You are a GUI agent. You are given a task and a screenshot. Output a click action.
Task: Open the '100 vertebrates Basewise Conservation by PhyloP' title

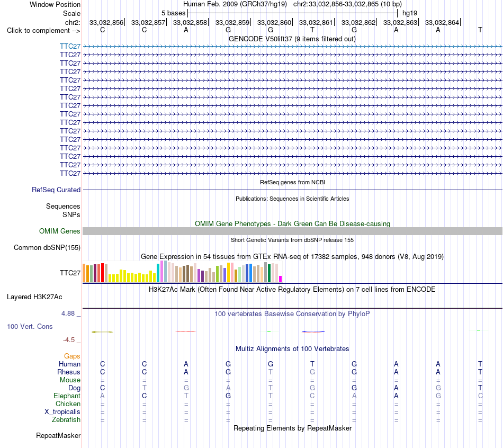click(x=292, y=314)
